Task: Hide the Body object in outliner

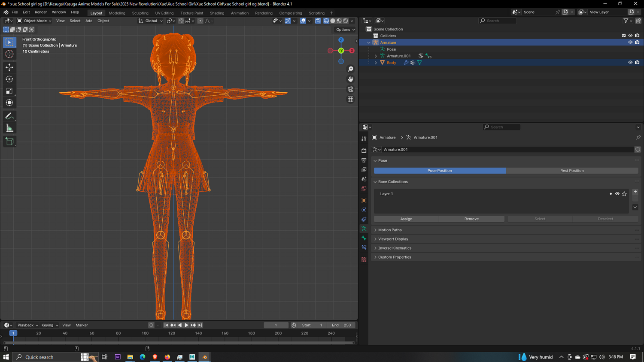Action: tap(630, 63)
